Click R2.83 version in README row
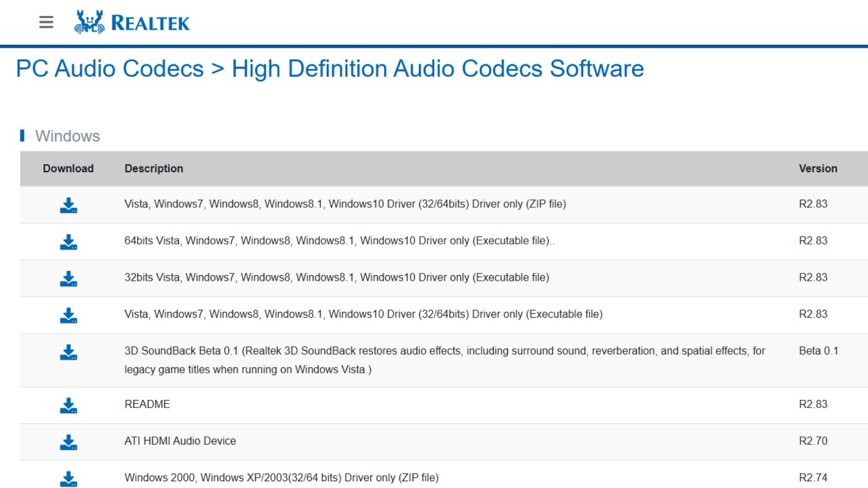This screenshot has height=488, width=868. (813, 404)
